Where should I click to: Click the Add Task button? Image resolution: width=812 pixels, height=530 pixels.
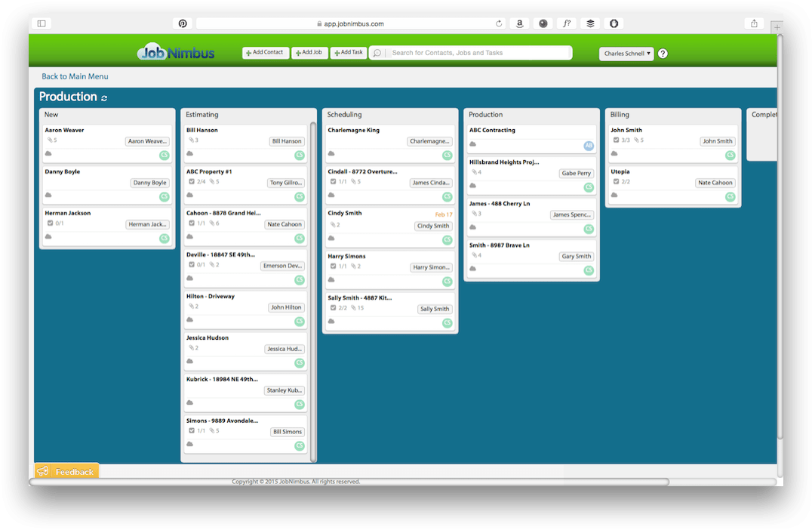pos(349,53)
